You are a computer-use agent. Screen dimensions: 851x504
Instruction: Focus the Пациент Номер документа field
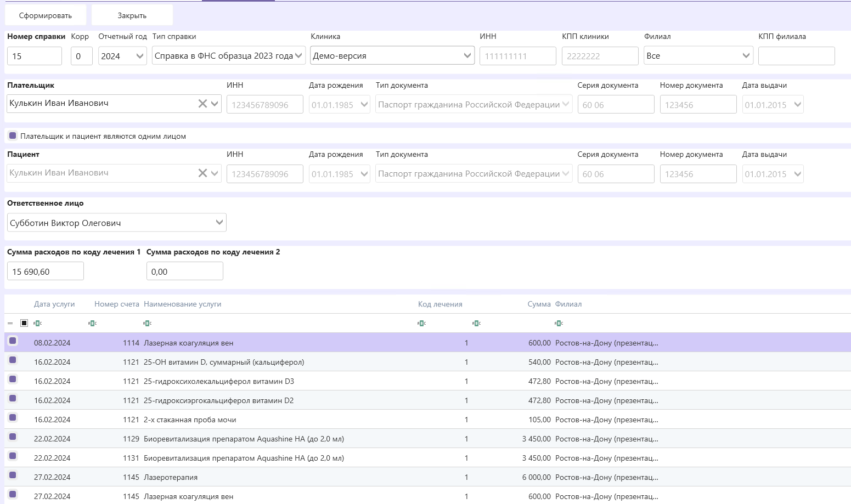698,174
